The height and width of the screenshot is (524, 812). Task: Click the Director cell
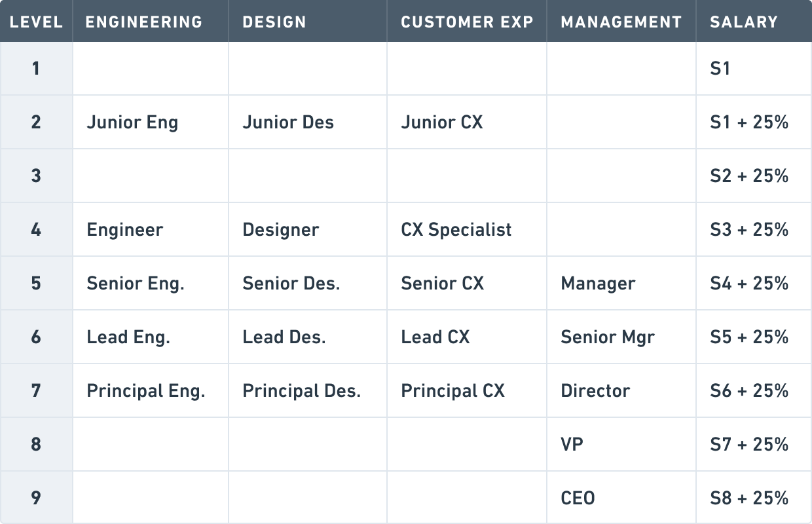coord(595,391)
